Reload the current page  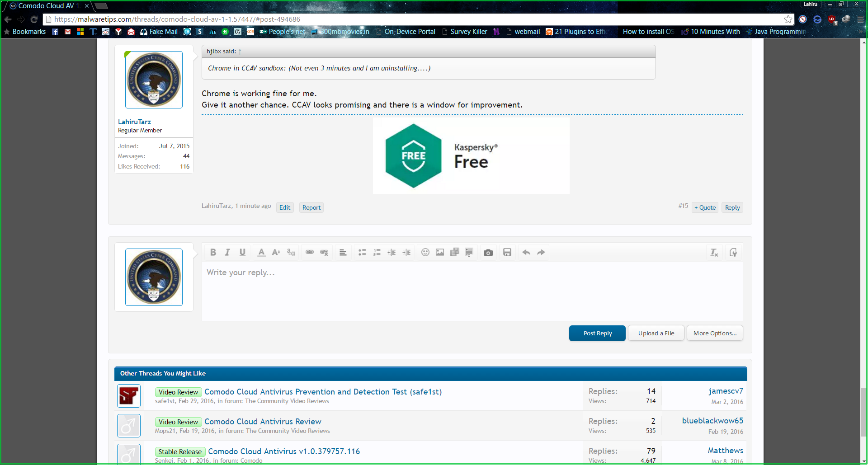[x=34, y=19]
